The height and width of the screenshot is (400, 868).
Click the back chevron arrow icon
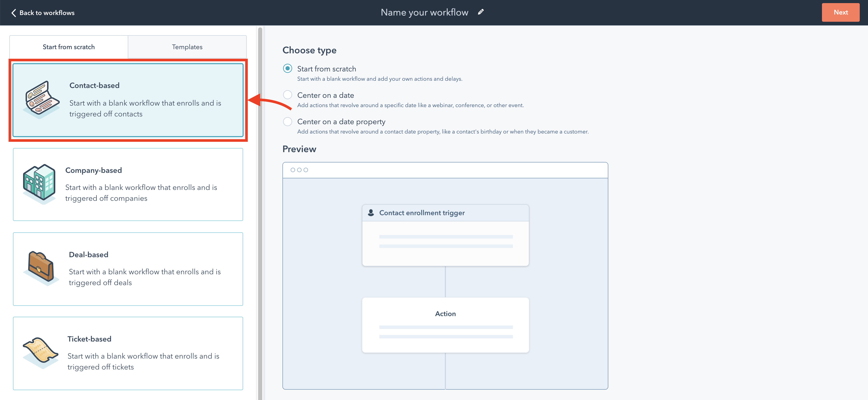tap(13, 13)
